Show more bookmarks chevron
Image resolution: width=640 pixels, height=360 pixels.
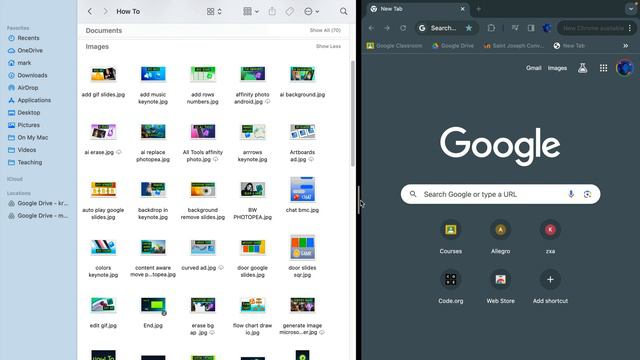[626, 46]
